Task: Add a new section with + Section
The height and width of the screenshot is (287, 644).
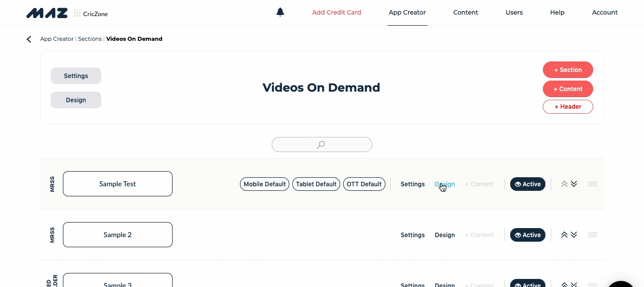Action: pos(568,69)
